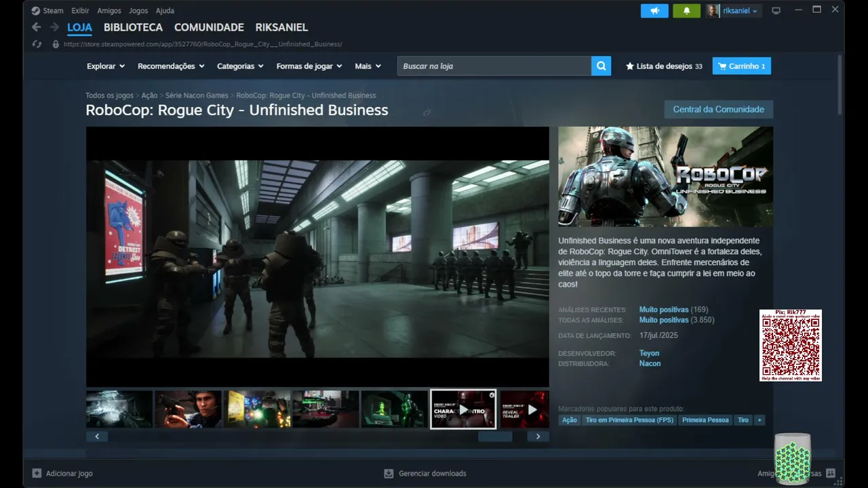Click the Steam logo in the title bar
The height and width of the screenshot is (488, 868).
(36, 11)
